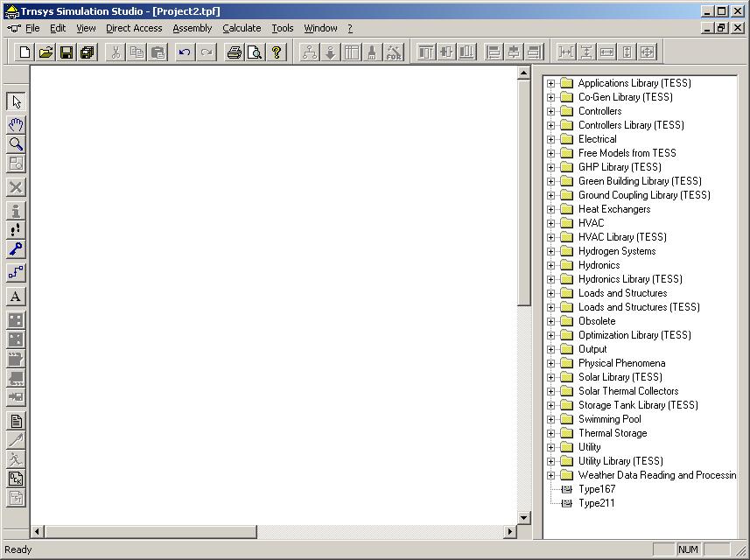
Task: Click the FOR Fortran toolbar icon
Action: (394, 52)
